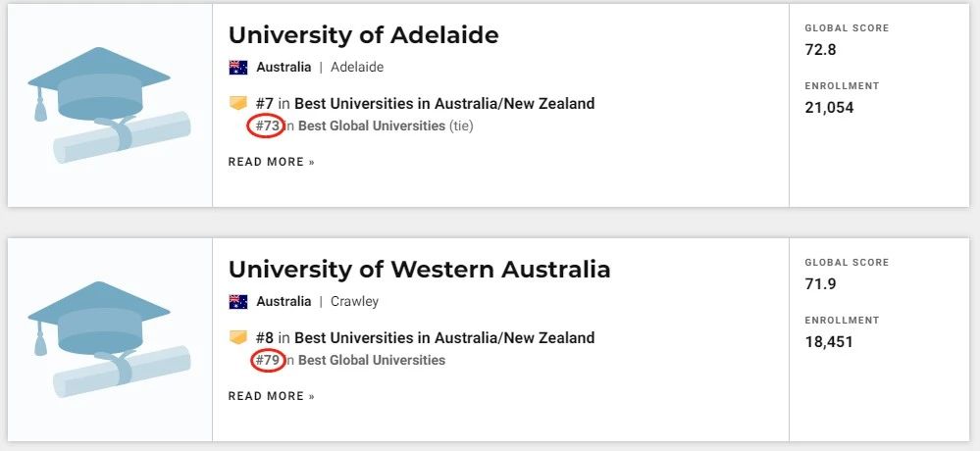The width and height of the screenshot is (980, 451).
Task: Click circled #79 Best Global Universities ranking
Action: coord(268,360)
